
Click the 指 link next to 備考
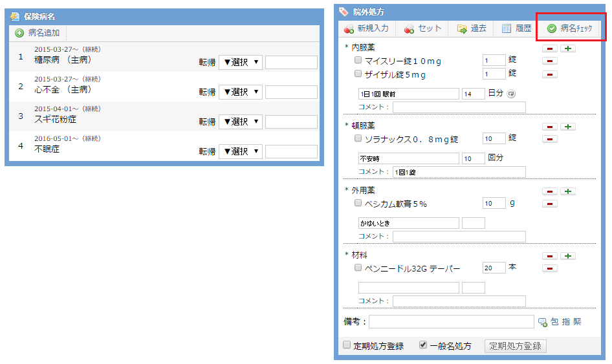(x=566, y=322)
